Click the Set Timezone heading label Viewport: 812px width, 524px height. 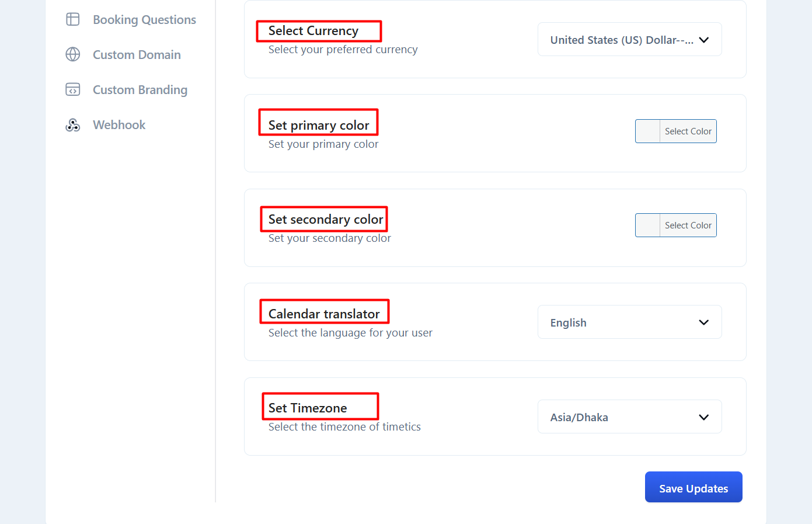[308, 408]
